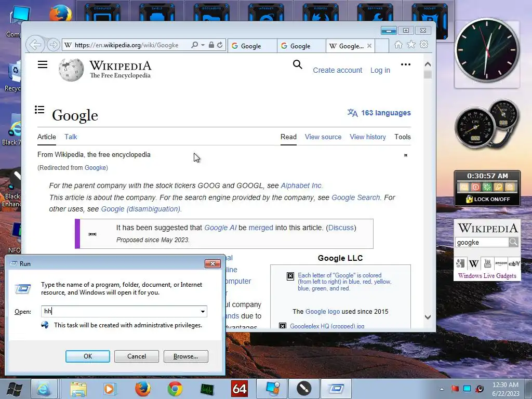Viewport: 532px width, 399px height.
Task: Click the Create account link
Action: pos(337,70)
